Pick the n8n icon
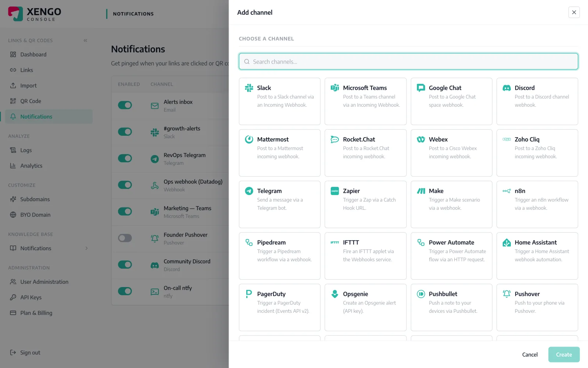Screen dimensions: 588x368 (x=507, y=191)
